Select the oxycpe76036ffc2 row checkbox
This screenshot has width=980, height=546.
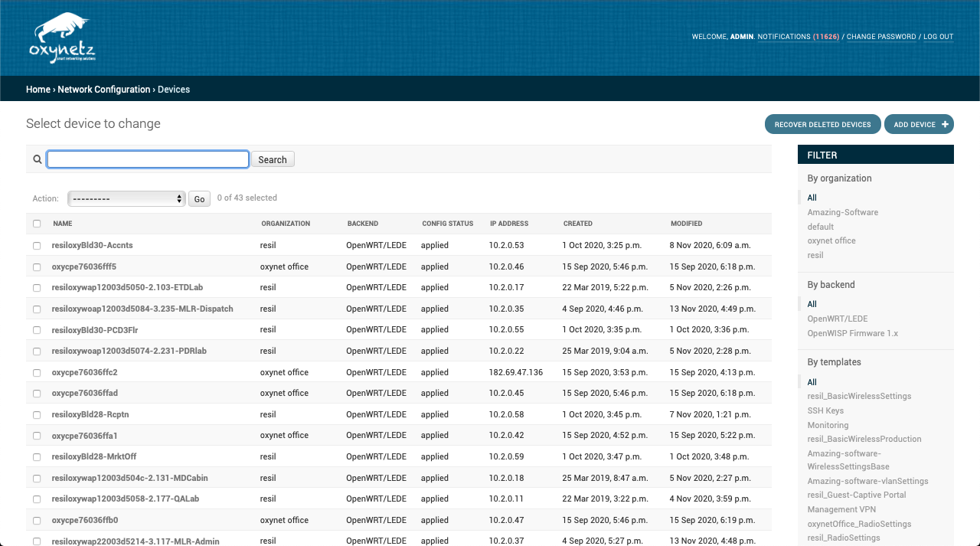37,373
